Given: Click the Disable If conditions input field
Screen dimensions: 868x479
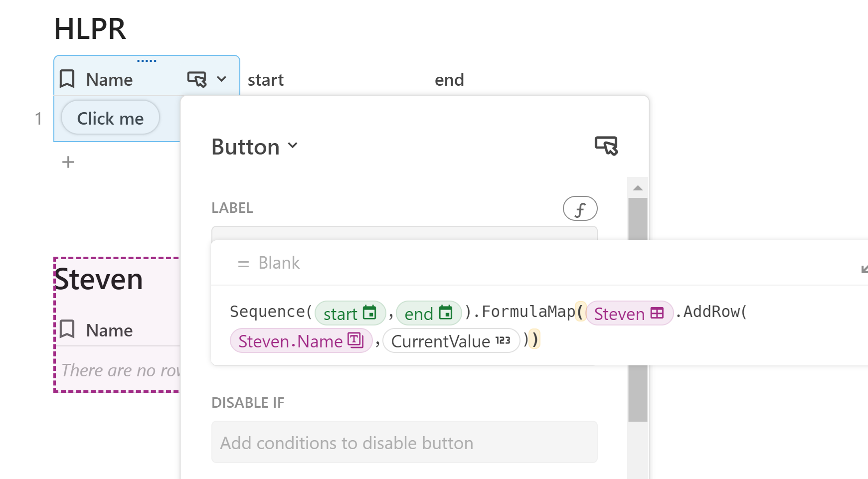Looking at the screenshot, I should click(x=404, y=442).
